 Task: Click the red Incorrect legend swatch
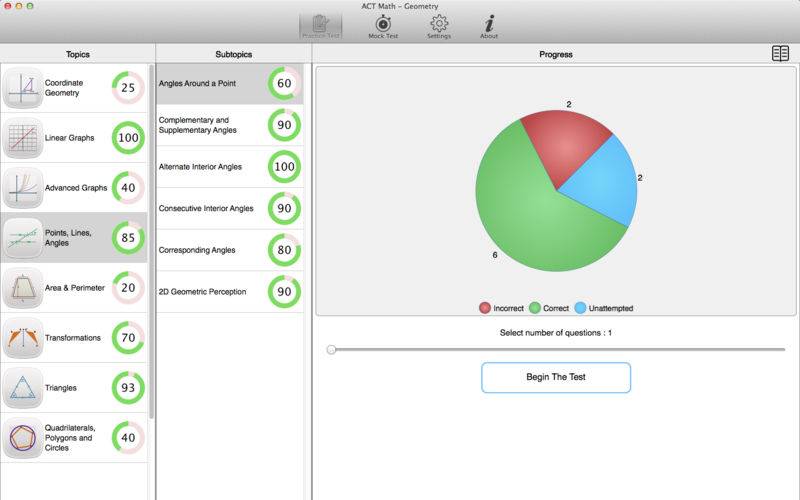pos(485,308)
